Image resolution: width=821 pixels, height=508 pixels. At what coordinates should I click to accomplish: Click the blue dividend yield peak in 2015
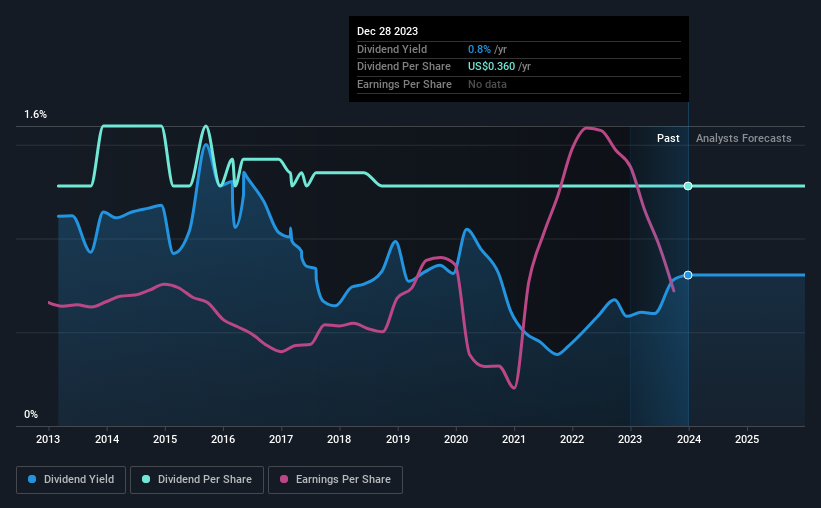(206, 145)
